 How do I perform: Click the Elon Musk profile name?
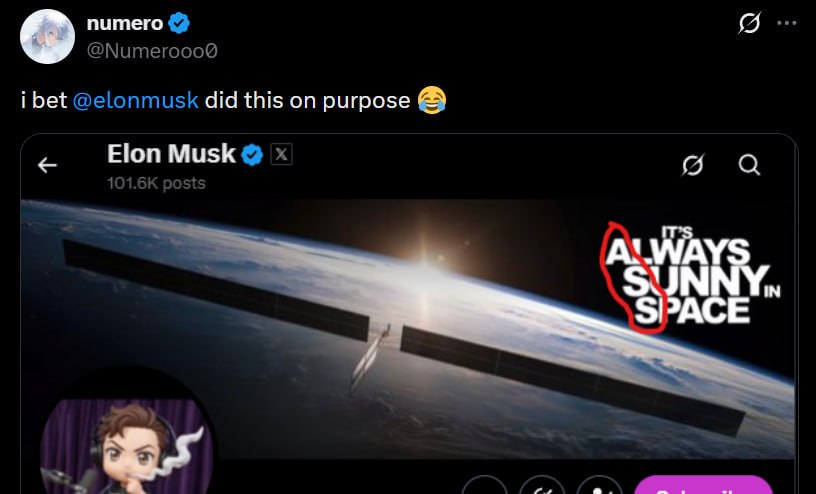[x=171, y=155]
